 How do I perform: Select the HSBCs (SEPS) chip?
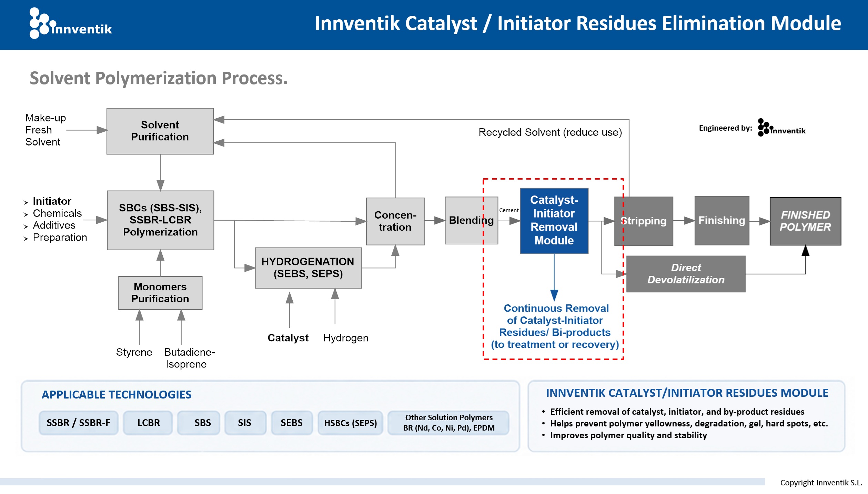tap(350, 423)
